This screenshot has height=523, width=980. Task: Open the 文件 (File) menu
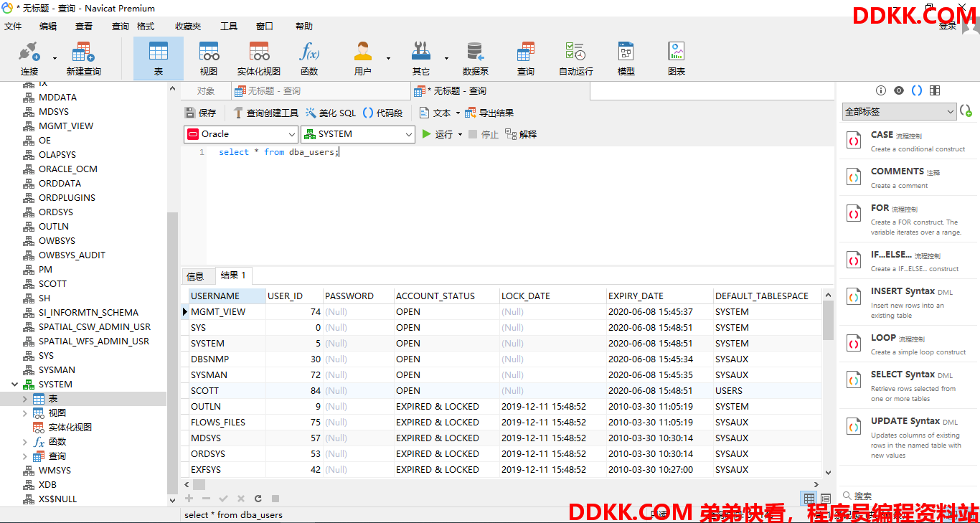coord(13,27)
